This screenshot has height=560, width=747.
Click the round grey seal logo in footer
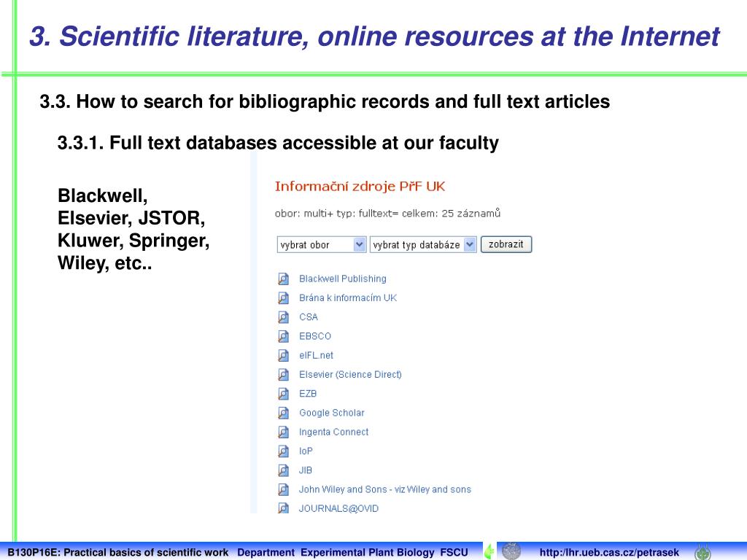(x=511, y=551)
